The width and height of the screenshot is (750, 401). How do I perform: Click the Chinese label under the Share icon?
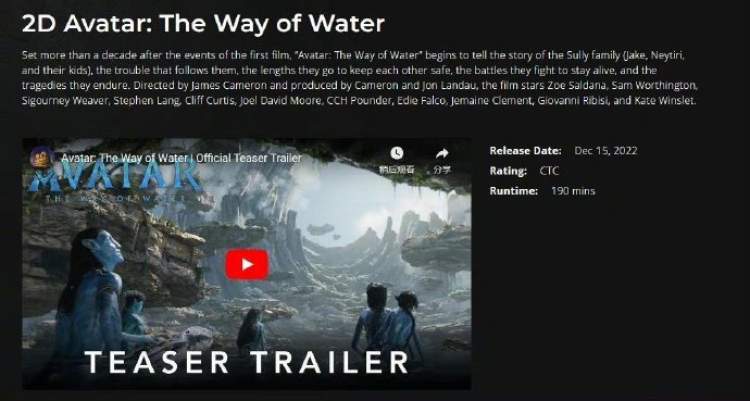441,170
